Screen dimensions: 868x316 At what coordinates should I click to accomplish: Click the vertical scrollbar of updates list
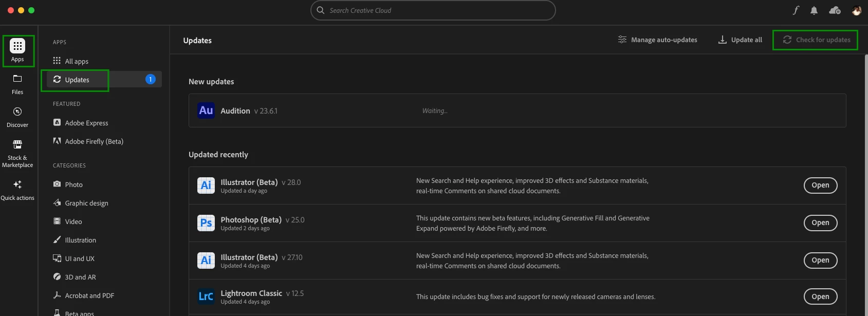coord(866,185)
